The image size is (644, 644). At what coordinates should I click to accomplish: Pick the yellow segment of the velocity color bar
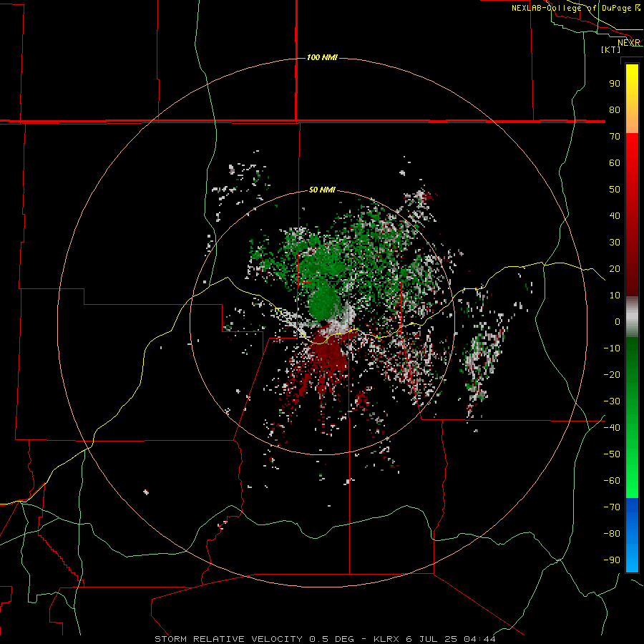[x=632, y=99]
